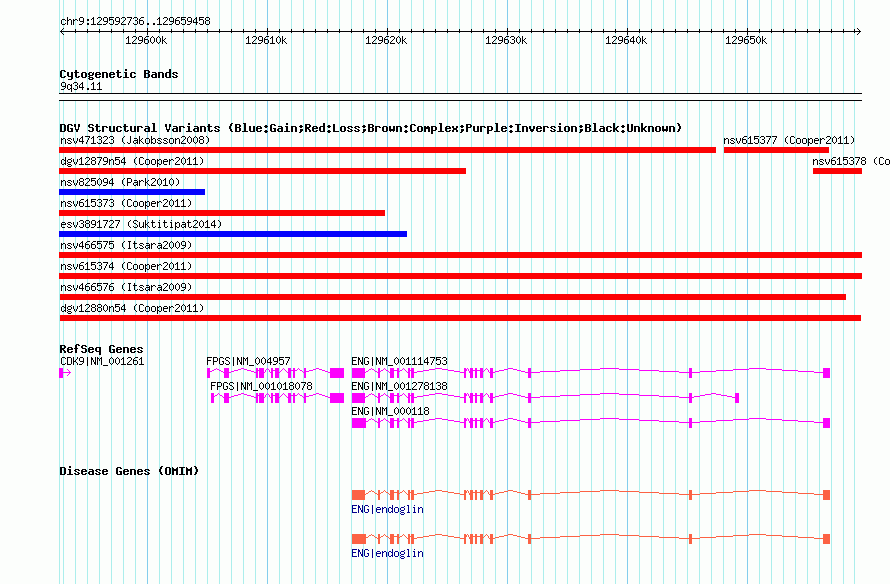Click the esv3891727 (Suktitipat2014) variant label

click(141, 224)
